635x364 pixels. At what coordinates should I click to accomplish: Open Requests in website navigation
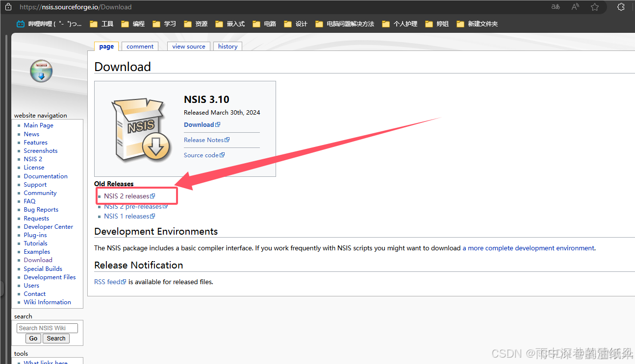pyautogui.click(x=36, y=218)
